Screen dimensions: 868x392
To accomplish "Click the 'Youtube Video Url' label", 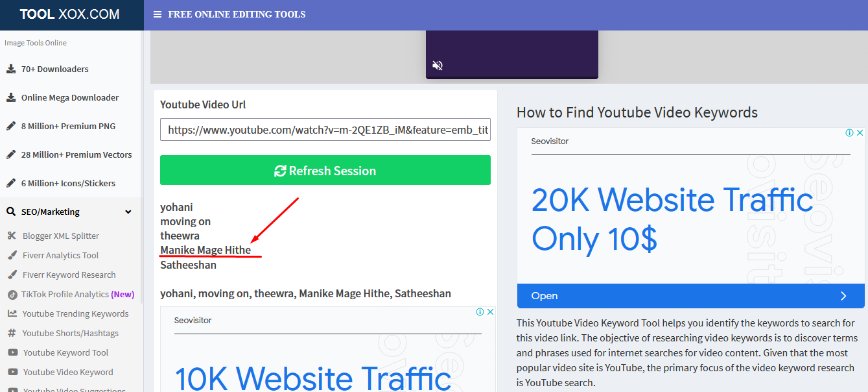I will (x=203, y=104).
